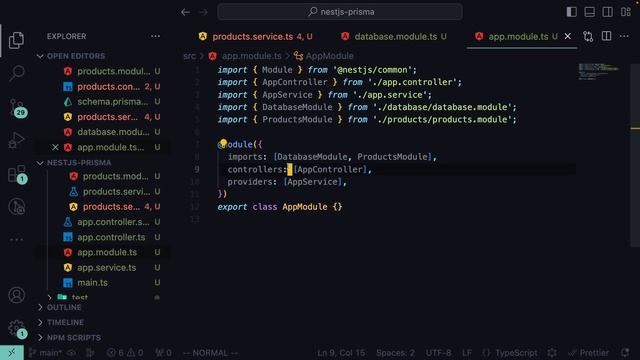The height and width of the screenshot is (360, 640).
Task: Open the timeline/history activity bar icon
Action: (16, 207)
